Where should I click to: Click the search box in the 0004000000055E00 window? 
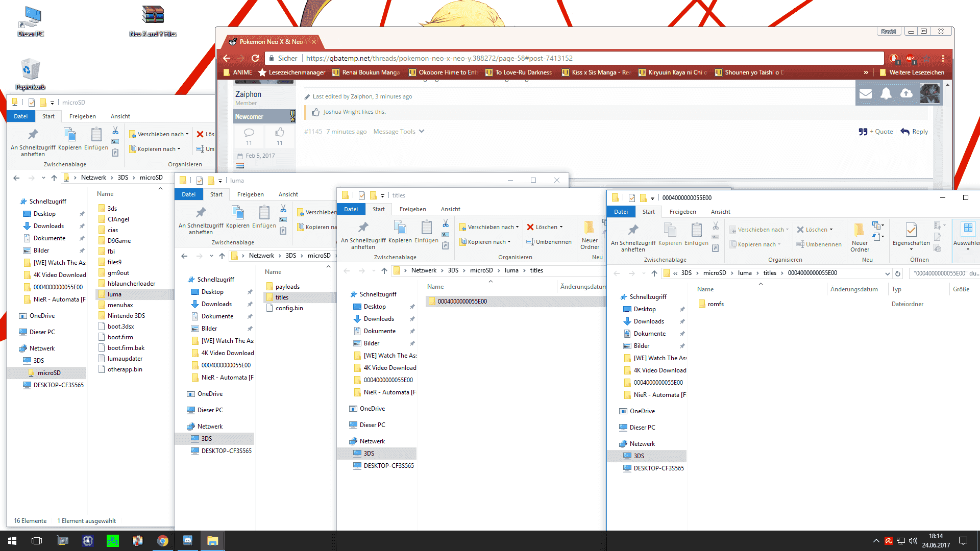coord(945,273)
